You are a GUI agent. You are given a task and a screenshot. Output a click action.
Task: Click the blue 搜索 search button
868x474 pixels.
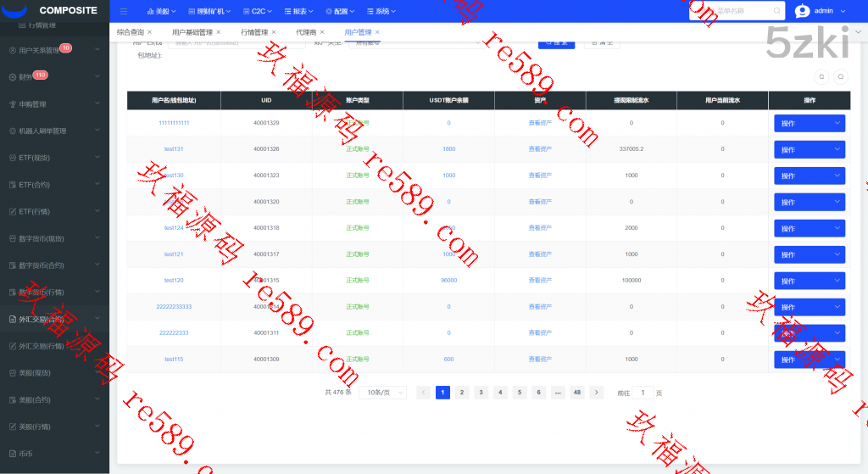[556, 42]
